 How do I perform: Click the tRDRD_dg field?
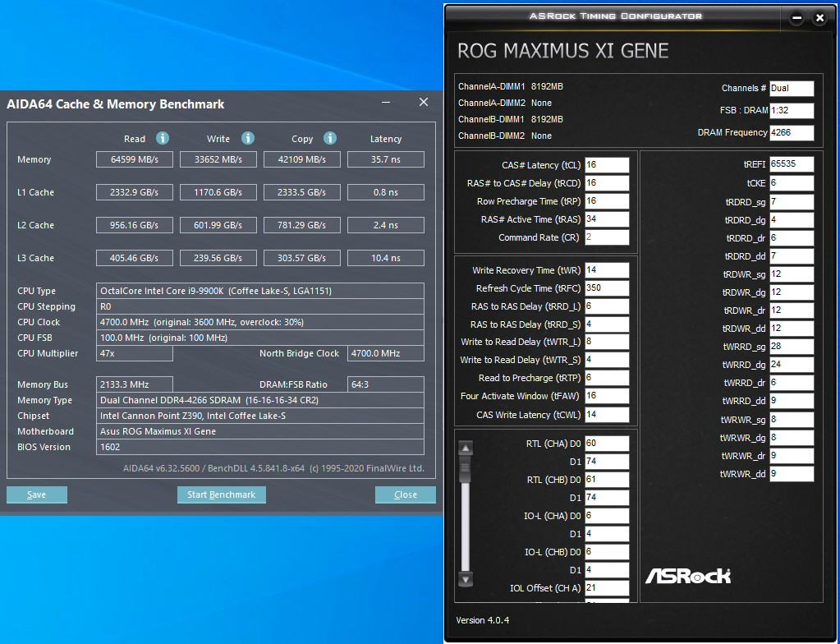[x=792, y=220]
